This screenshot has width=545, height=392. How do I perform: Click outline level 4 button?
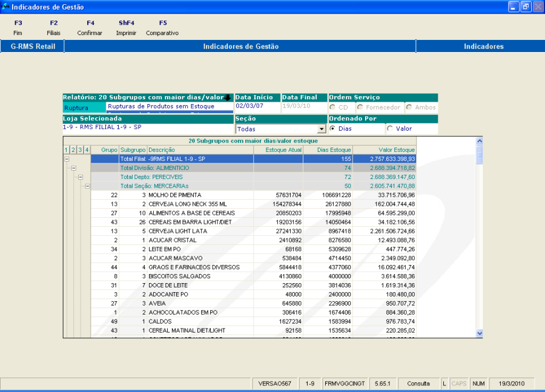87,150
